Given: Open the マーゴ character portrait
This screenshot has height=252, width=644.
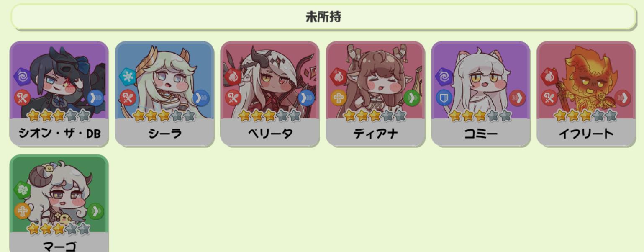Looking at the screenshot, I should click(59, 194).
